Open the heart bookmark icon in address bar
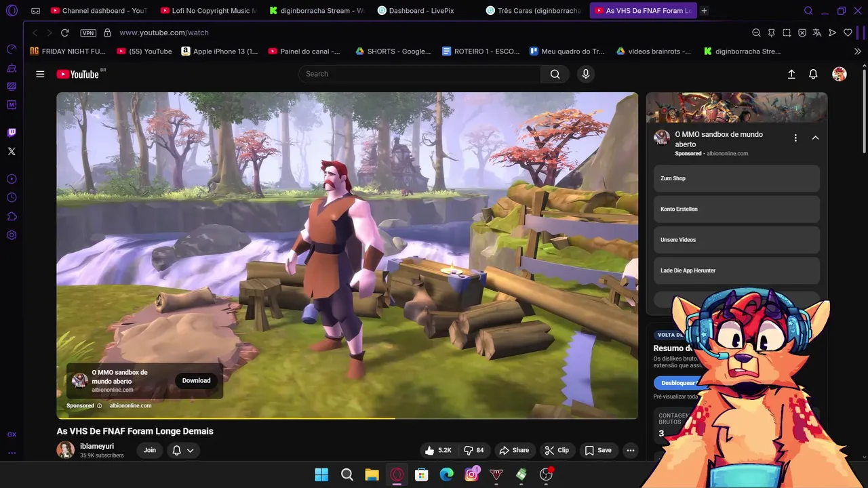 pos(848,33)
